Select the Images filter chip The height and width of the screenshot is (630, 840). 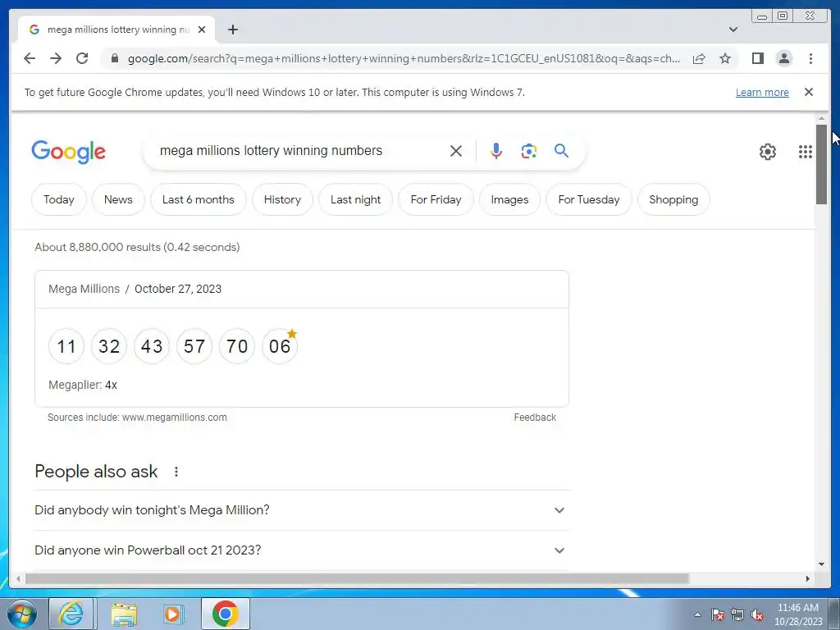coord(509,199)
